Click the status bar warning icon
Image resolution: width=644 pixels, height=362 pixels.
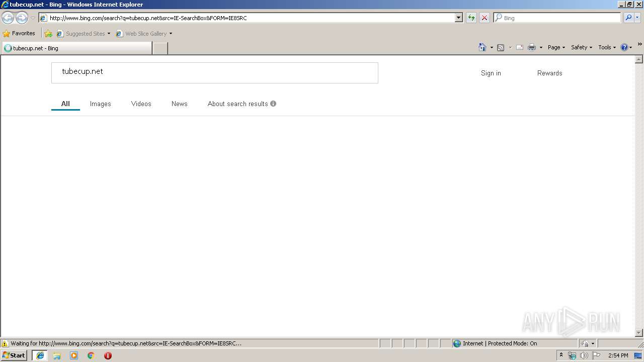pos(5,343)
